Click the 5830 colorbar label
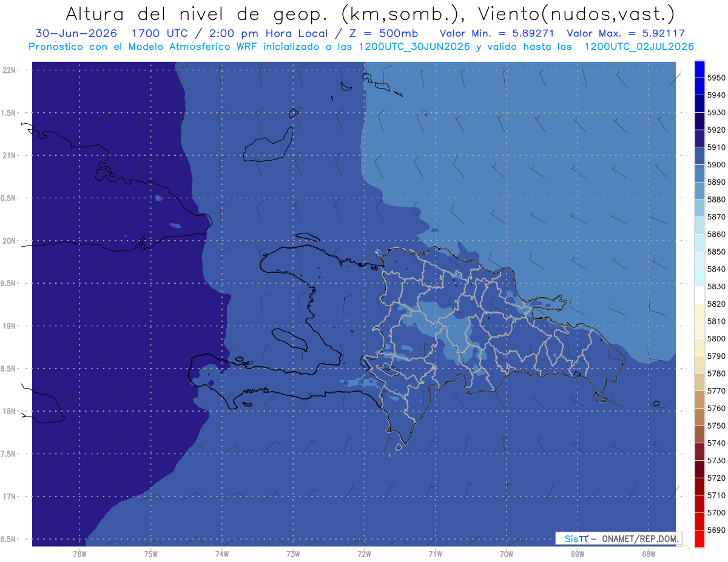 coord(716,287)
